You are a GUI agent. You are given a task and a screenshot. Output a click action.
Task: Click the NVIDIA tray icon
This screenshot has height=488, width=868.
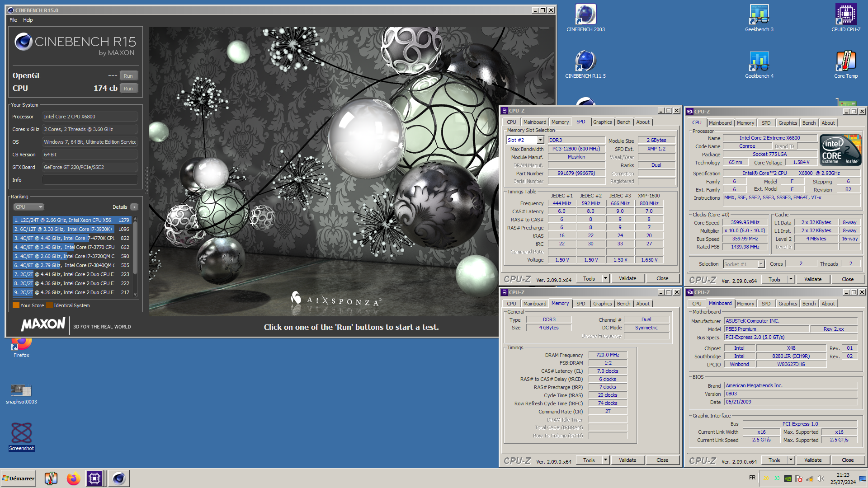click(788, 479)
